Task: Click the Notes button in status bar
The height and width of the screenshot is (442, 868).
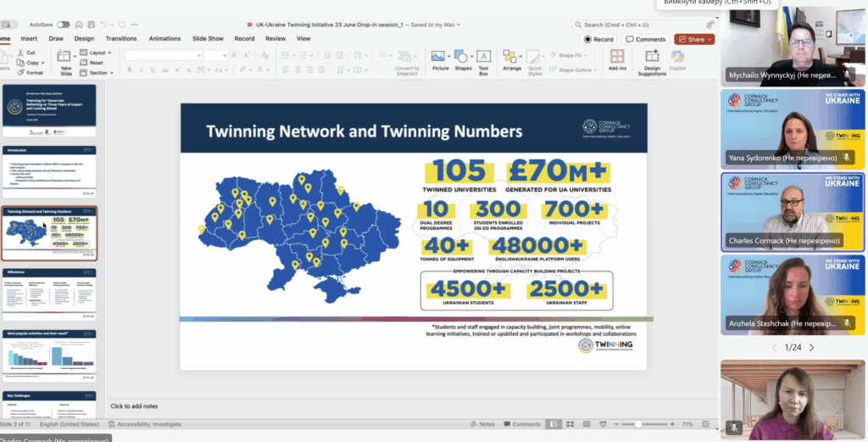Action: point(482,424)
